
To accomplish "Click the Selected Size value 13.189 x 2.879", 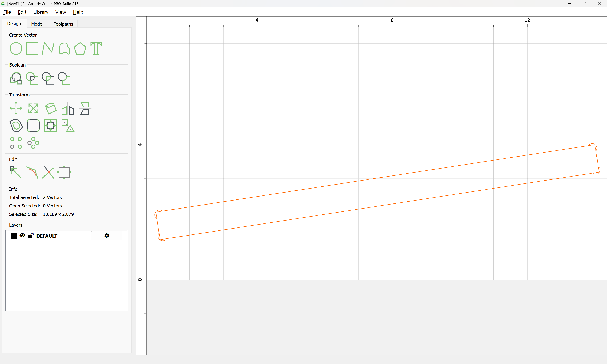I will click(x=58, y=214).
